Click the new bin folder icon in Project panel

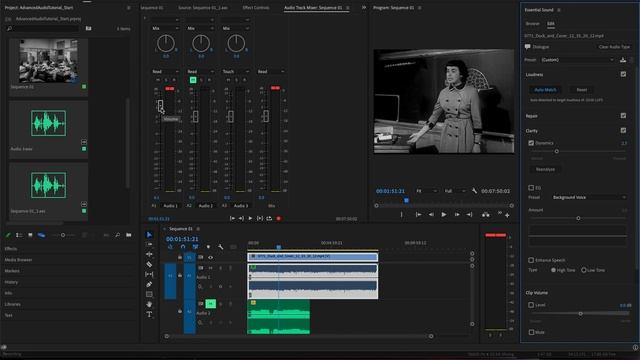(x=129, y=235)
